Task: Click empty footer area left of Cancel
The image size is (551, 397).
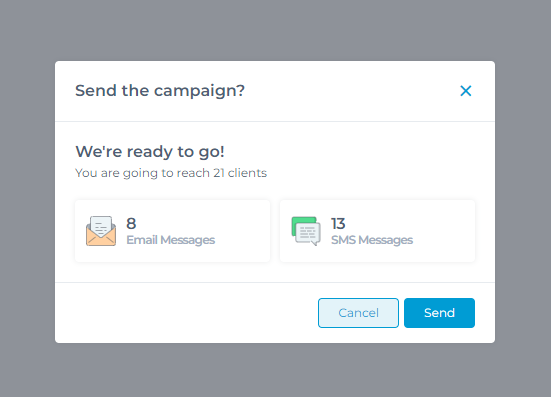Action: pyautogui.click(x=186, y=313)
